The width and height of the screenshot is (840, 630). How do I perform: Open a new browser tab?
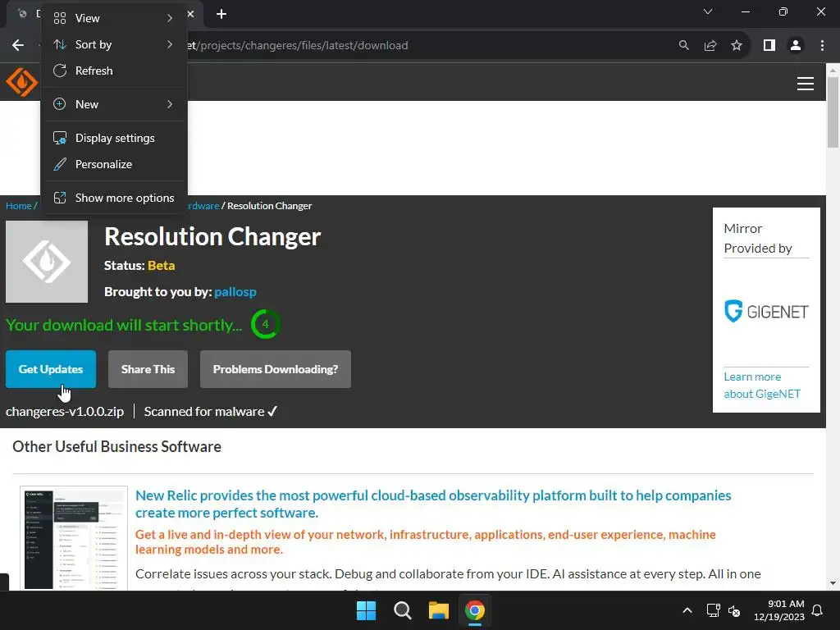[221, 14]
